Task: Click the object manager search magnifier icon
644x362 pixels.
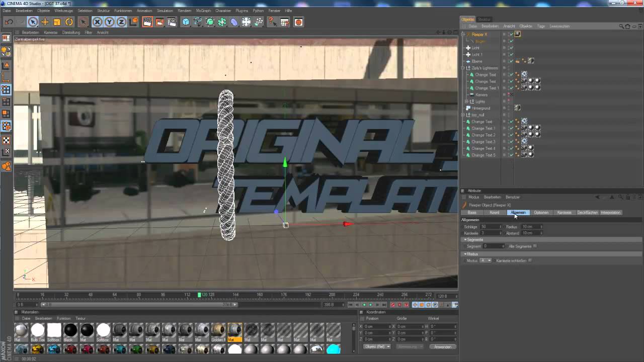Action: tap(622, 26)
